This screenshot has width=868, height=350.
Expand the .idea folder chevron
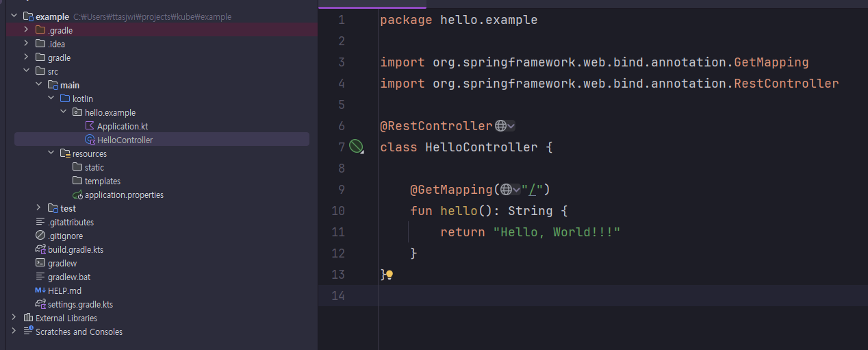pos(27,44)
